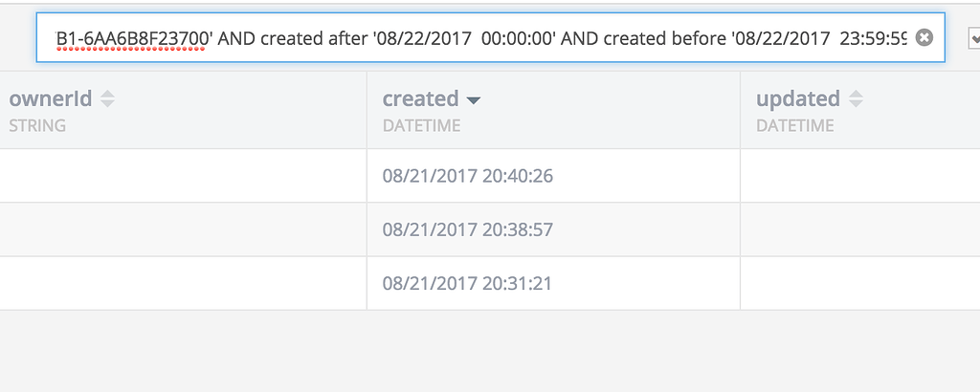Edit the empty updated cell in the third row
Viewport: 980px width, 392px height.
pyautogui.click(x=860, y=283)
